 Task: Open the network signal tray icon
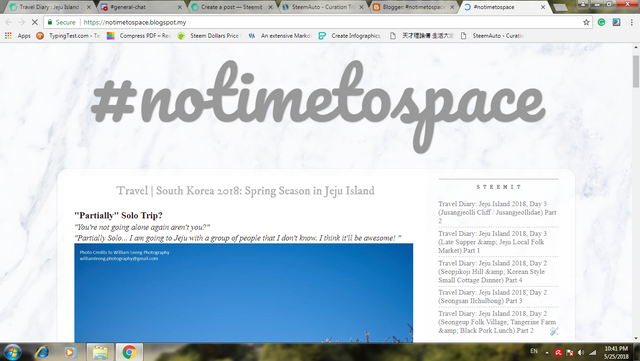click(593, 352)
